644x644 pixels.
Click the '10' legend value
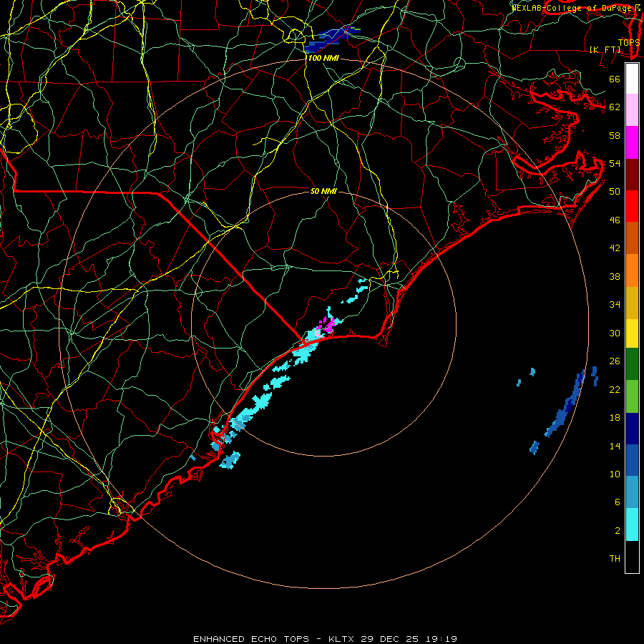click(615, 474)
